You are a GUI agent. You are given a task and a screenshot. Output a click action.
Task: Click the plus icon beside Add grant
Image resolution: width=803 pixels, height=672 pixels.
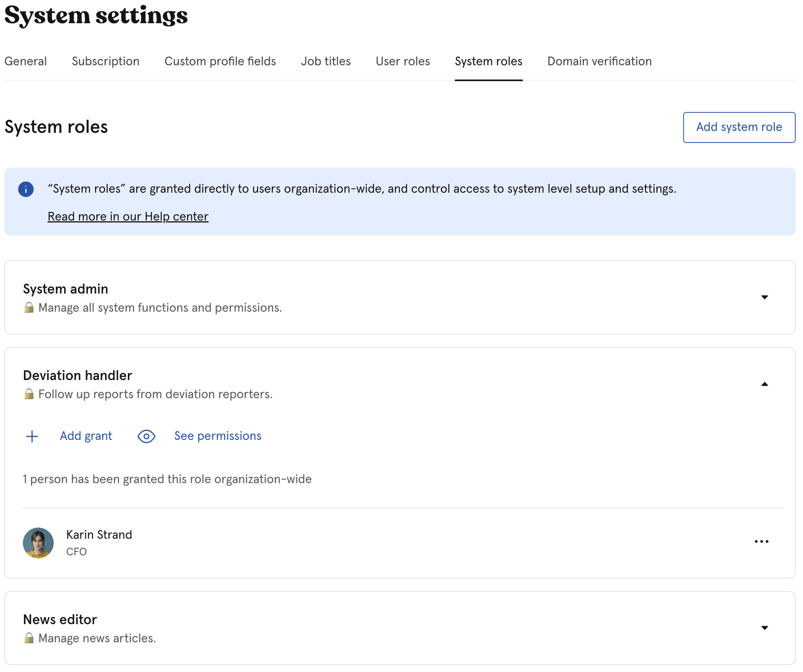click(32, 436)
